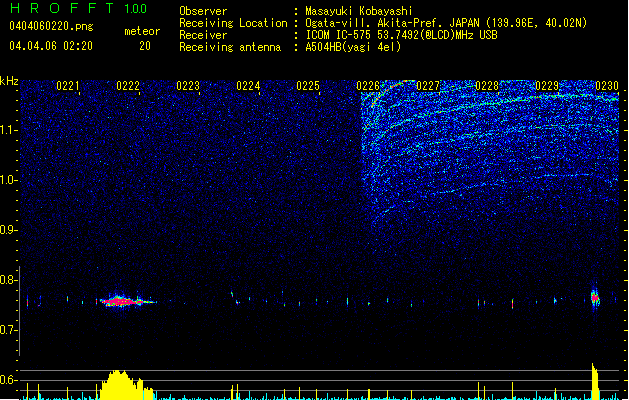
Task: Click the date stamp 04.04.06 02:20
Action: pyautogui.click(x=51, y=46)
